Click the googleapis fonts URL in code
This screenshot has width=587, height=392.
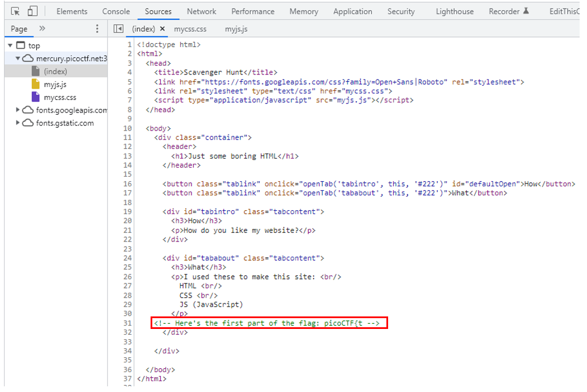click(x=324, y=82)
